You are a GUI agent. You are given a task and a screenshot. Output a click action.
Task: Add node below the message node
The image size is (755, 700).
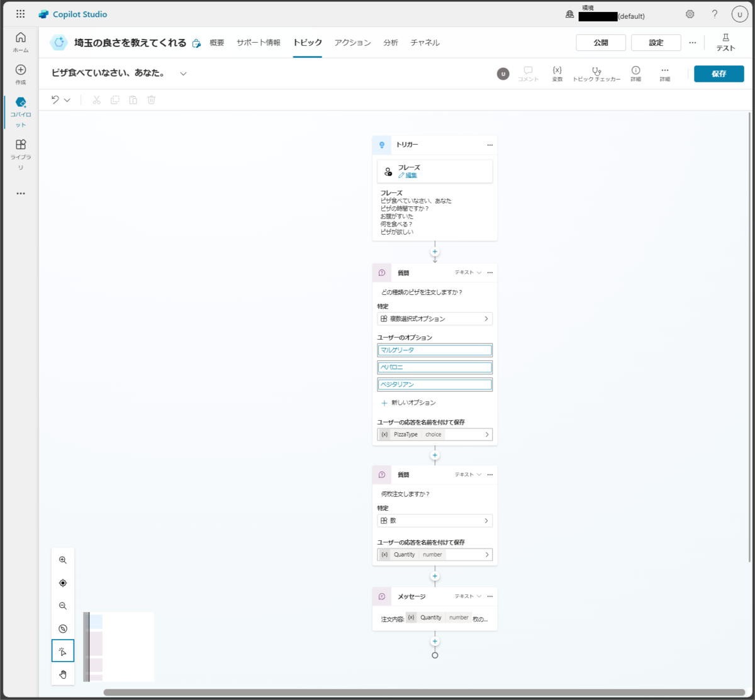point(435,642)
